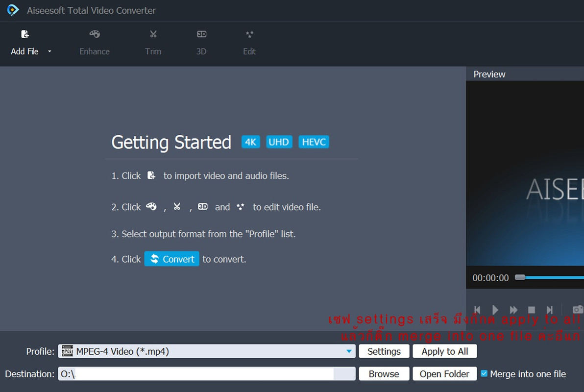
Task: Stop the preview playback
Action: pos(532,310)
